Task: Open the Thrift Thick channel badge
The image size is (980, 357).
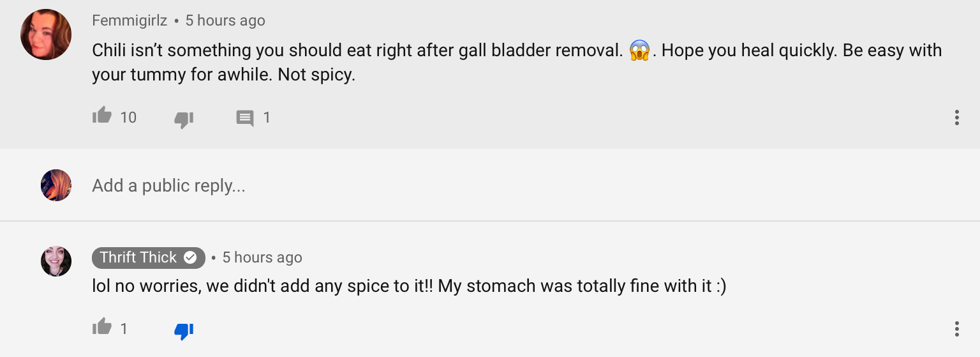Action: 149,257
